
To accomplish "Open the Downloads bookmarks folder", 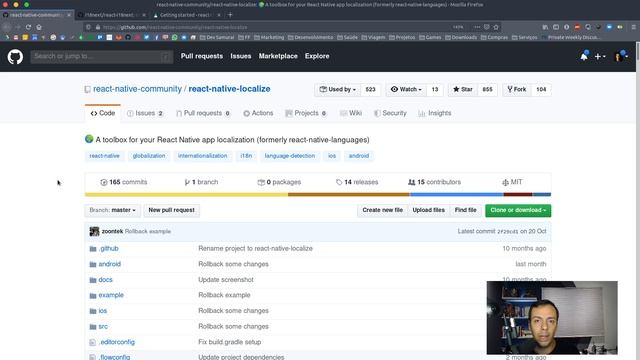I will pyautogui.click(x=461, y=37).
